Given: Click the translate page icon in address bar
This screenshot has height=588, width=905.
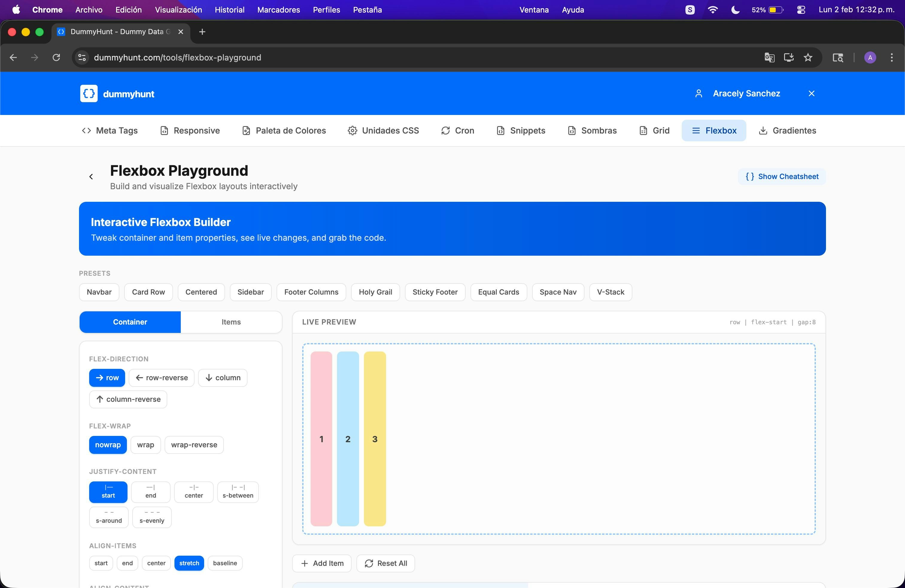Looking at the screenshot, I should click(769, 57).
